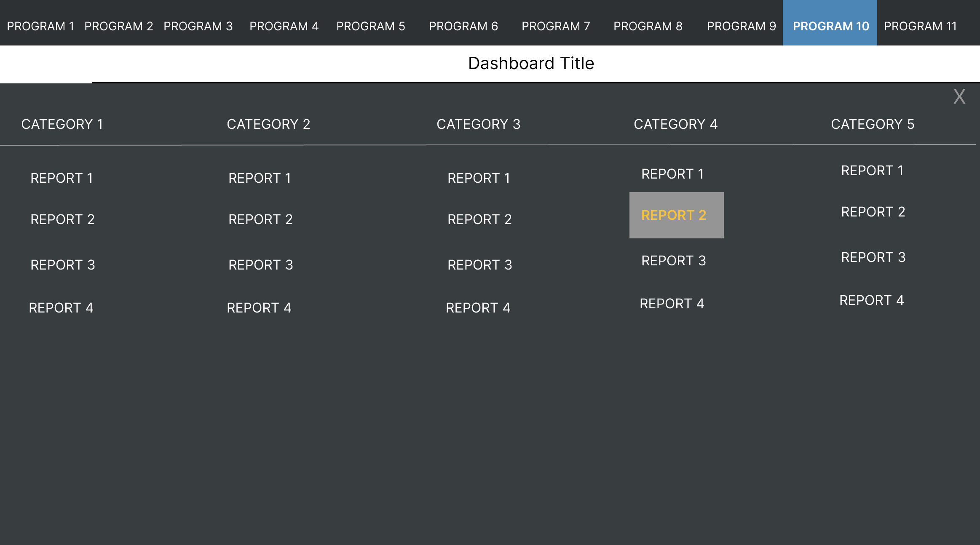Open the Program 3 tab
Screen dimensions: 980x545
click(x=198, y=26)
